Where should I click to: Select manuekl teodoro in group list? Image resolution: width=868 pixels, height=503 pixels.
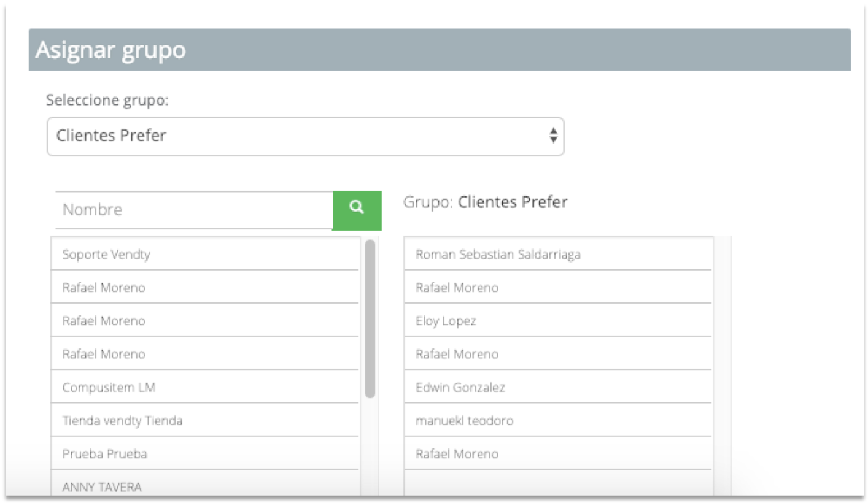[x=558, y=420]
